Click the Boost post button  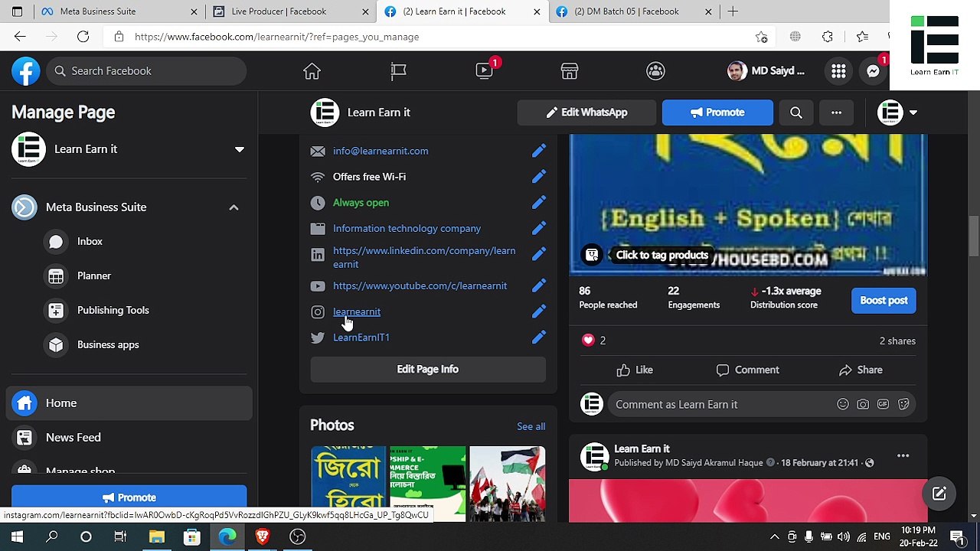[x=884, y=301]
